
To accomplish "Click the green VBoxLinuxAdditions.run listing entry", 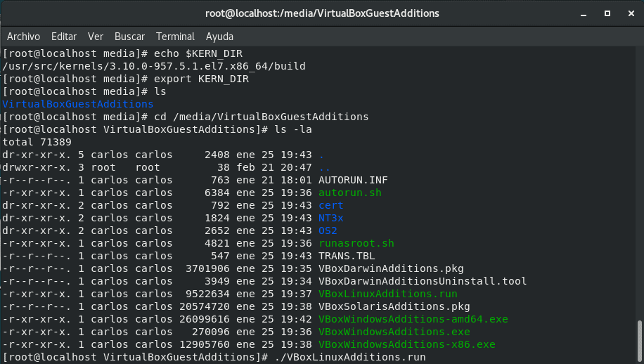I will point(387,294).
